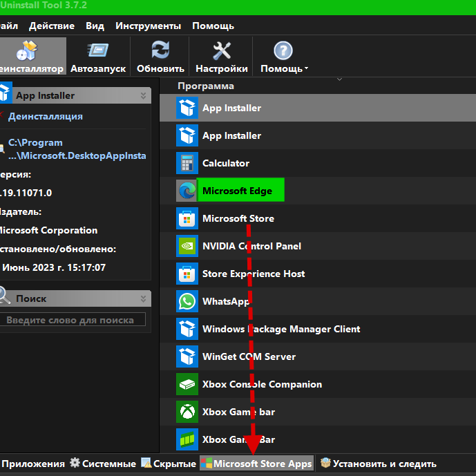Open the Помощь menu in menu bar
This screenshot has height=476, width=476.
pos(213,26)
